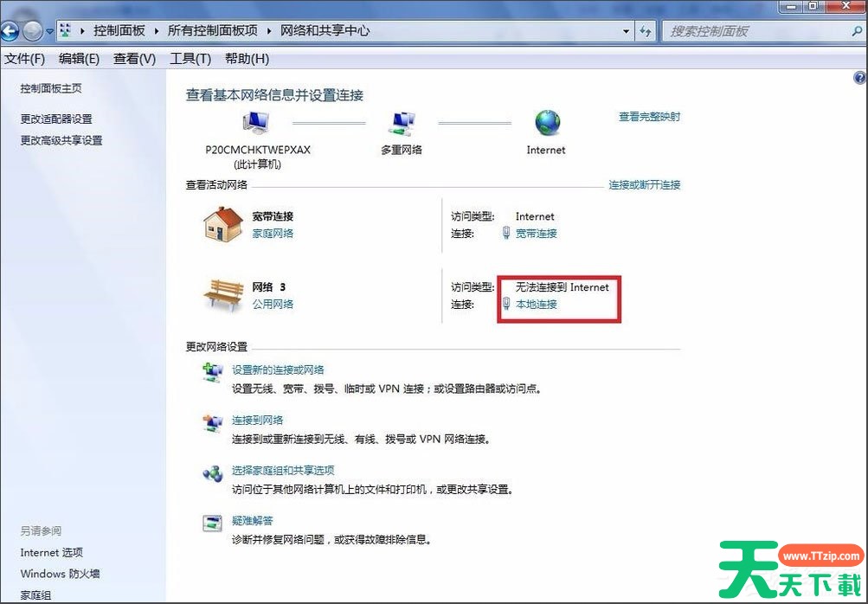The width and height of the screenshot is (868, 604).
Task: Click the refresh button beside the address bar
Action: coord(646,31)
